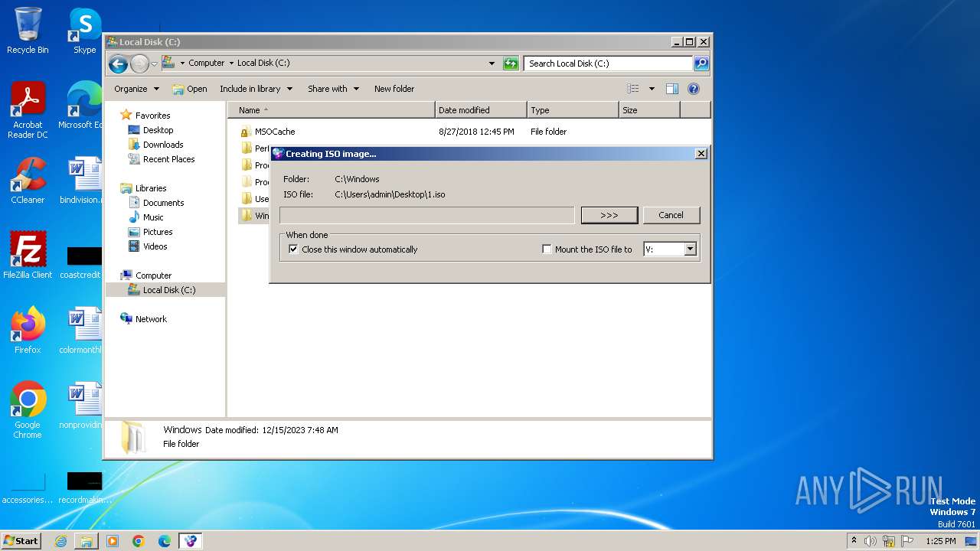Open colormonth Word document icon
Image resolution: width=980 pixels, height=551 pixels.
click(80, 331)
